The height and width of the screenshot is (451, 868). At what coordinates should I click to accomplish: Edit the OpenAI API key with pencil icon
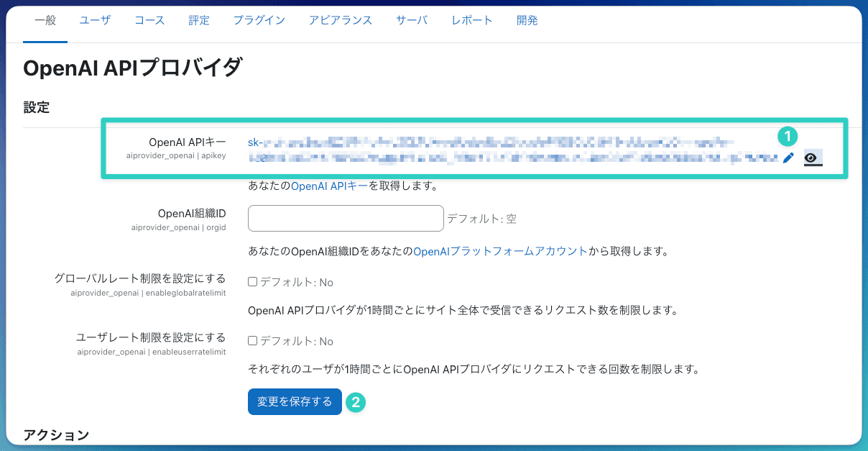point(788,158)
